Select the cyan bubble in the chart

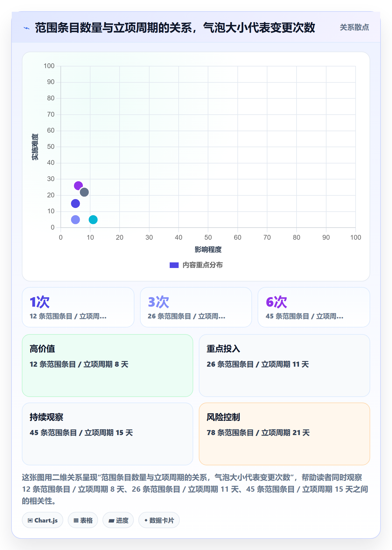[x=93, y=219]
